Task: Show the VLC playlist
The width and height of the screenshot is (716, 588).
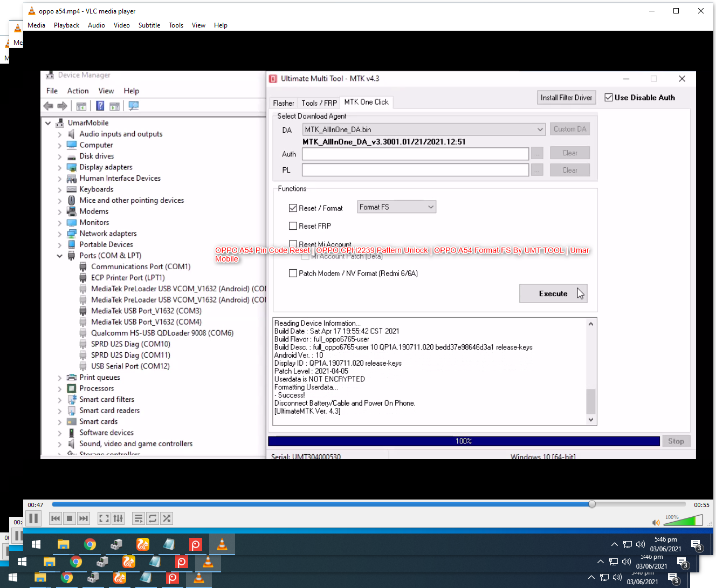Action: (x=139, y=518)
